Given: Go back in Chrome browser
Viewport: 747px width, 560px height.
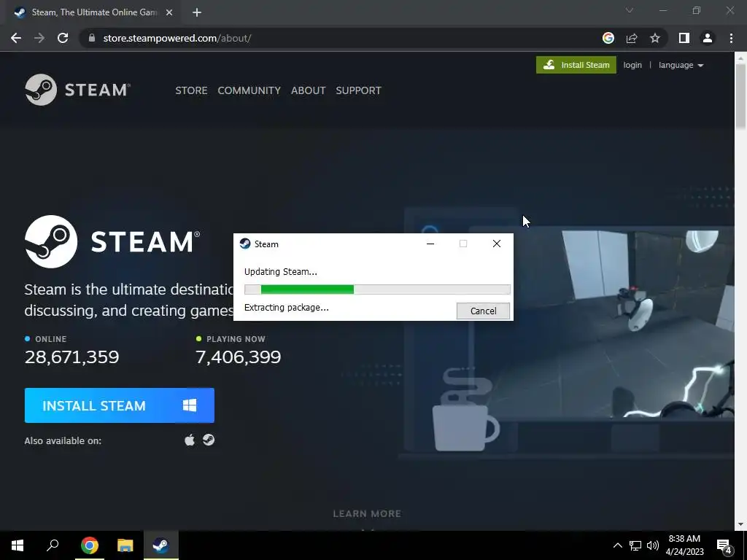Looking at the screenshot, I should pyautogui.click(x=16, y=38).
